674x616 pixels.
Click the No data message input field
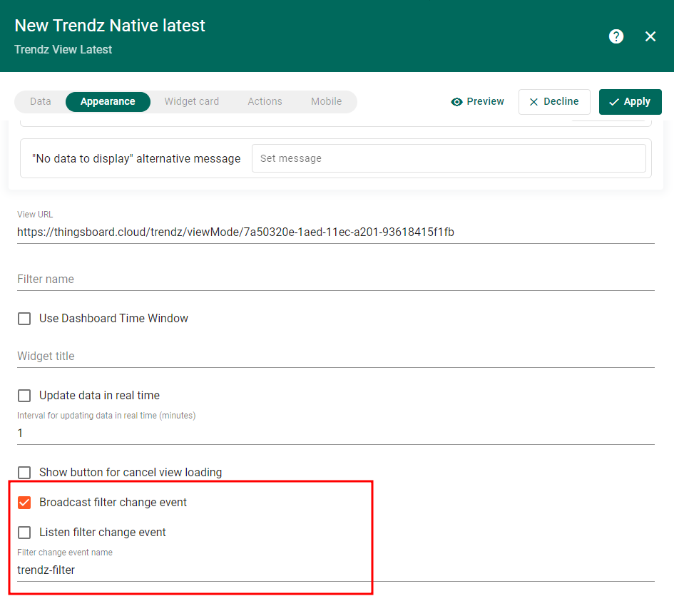[448, 158]
